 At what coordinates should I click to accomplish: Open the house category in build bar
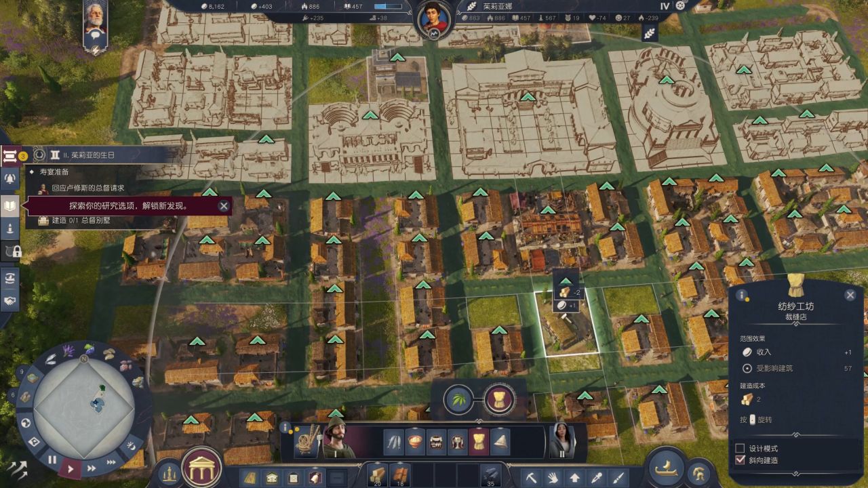(272, 477)
